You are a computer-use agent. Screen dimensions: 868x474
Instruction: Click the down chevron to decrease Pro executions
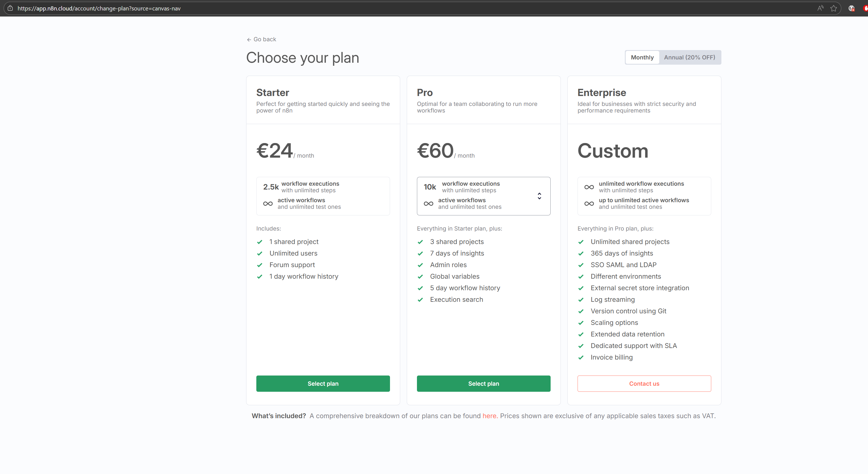coord(539,199)
